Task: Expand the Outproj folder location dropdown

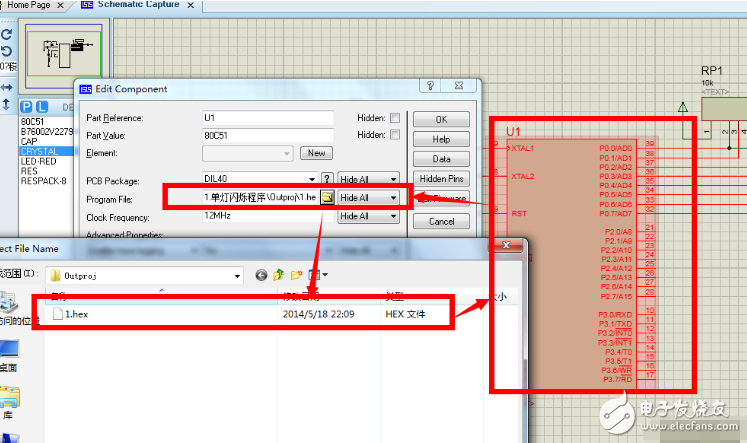Action: coord(237,275)
